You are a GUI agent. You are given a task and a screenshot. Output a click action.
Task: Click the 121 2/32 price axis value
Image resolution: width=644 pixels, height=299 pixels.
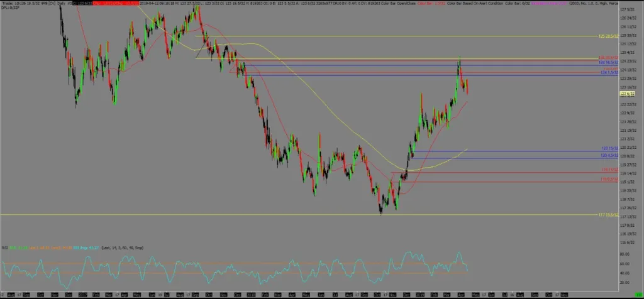tap(627, 139)
